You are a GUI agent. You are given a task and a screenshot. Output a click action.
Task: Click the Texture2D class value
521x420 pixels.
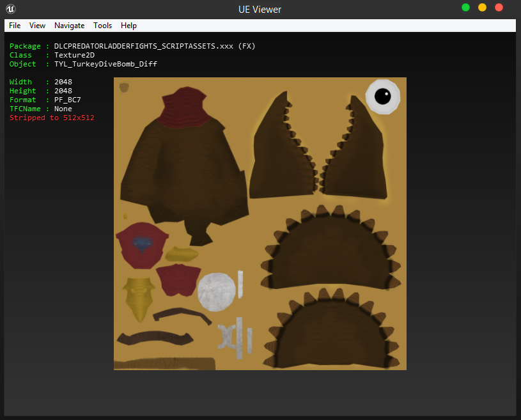75,55
